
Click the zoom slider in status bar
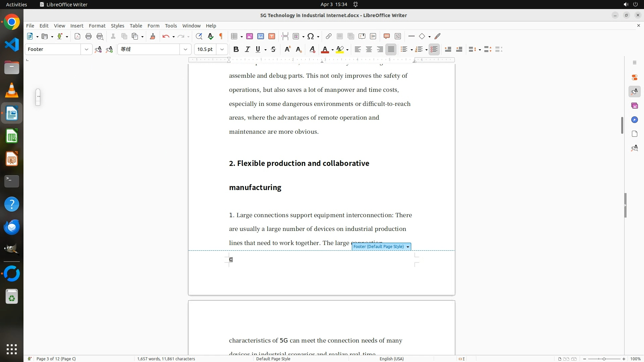[x=604, y=359]
